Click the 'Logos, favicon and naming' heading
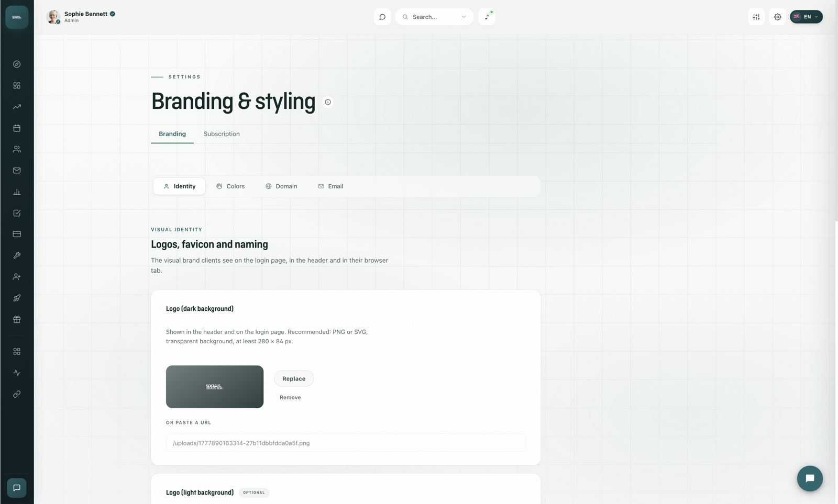838x504 pixels. click(210, 244)
